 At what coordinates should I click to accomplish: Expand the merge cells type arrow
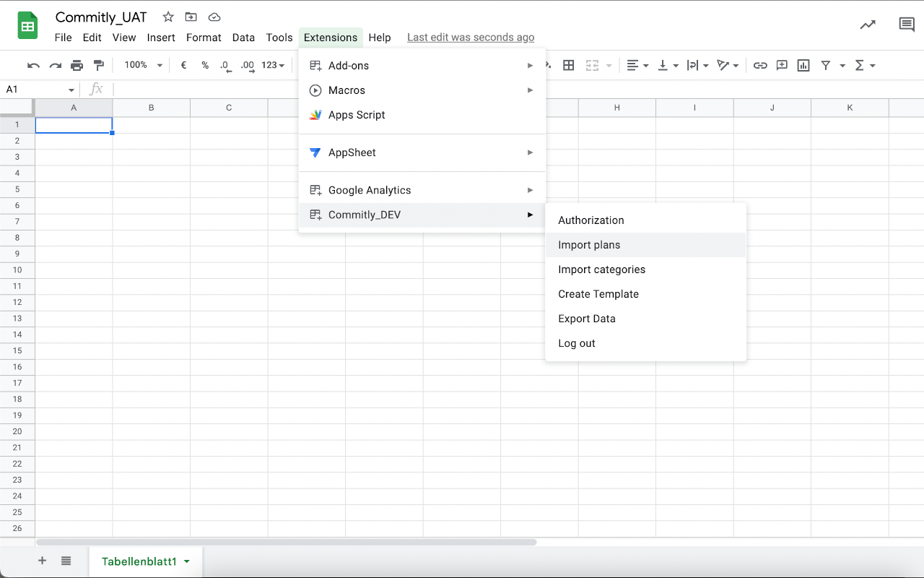(609, 66)
